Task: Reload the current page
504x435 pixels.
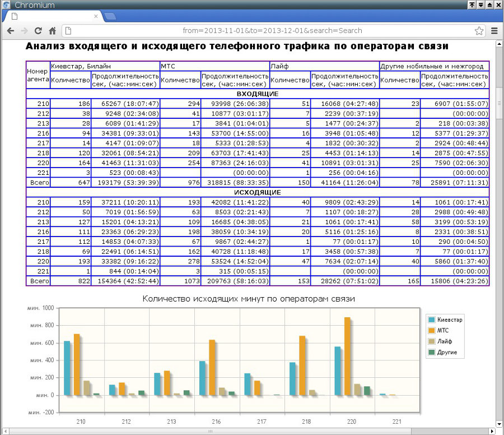Action: tap(38, 31)
